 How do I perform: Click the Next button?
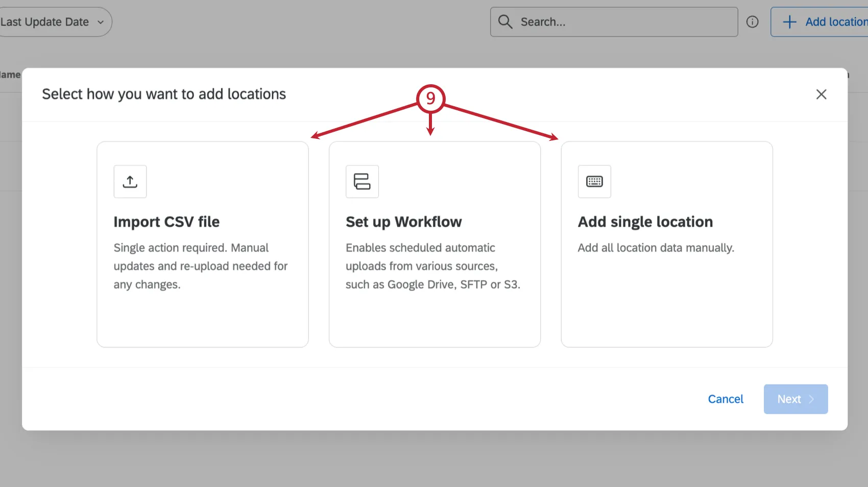point(795,399)
